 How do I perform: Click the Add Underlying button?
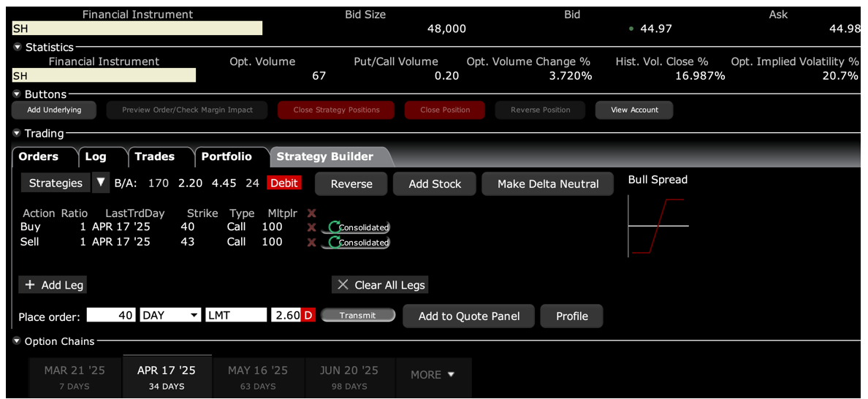point(54,110)
